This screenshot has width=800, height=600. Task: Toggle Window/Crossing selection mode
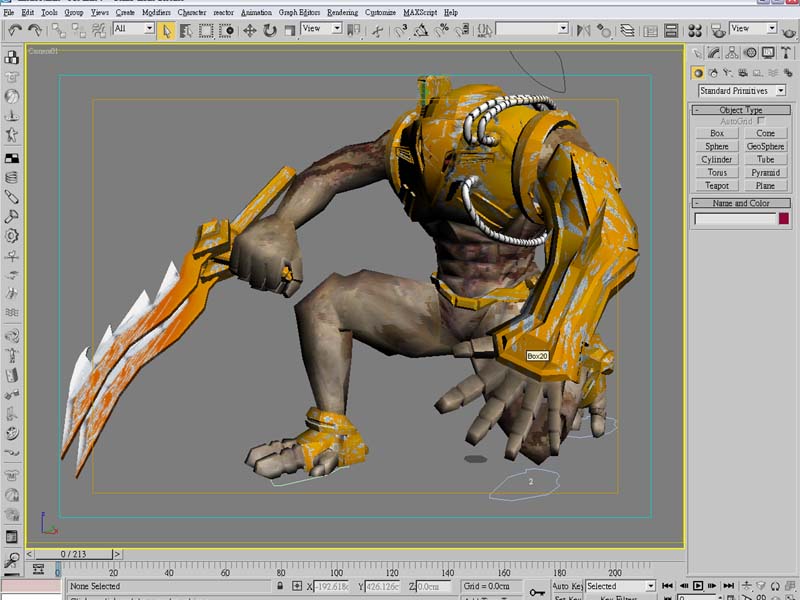point(227,31)
